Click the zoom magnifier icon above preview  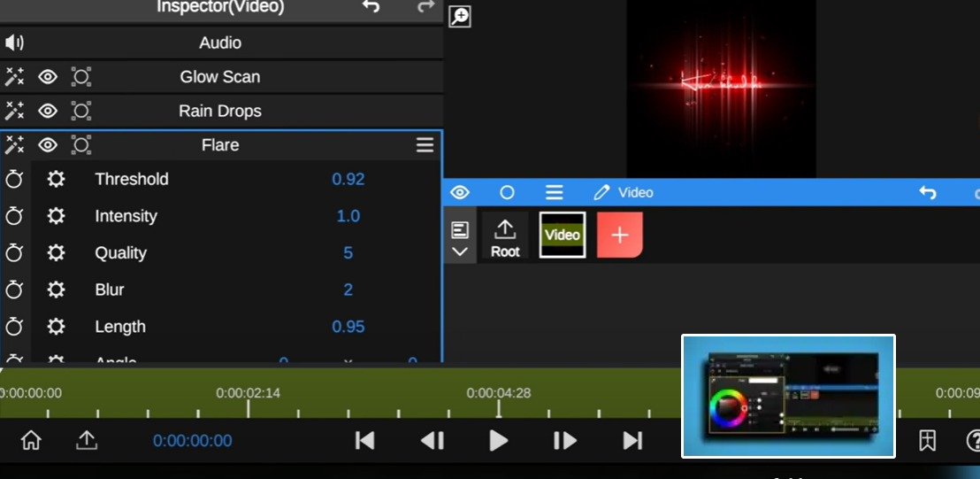tap(460, 16)
